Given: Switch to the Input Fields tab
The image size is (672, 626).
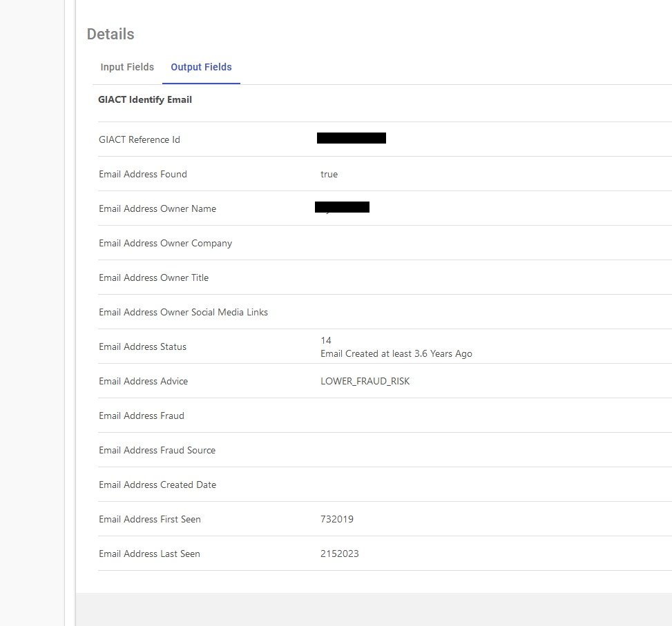Looking at the screenshot, I should [x=127, y=67].
